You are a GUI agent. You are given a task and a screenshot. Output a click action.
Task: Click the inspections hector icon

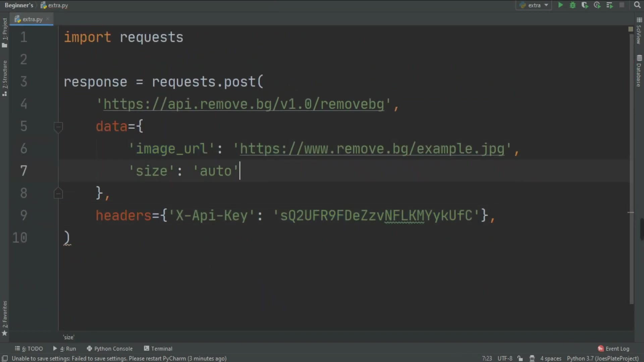(532, 358)
